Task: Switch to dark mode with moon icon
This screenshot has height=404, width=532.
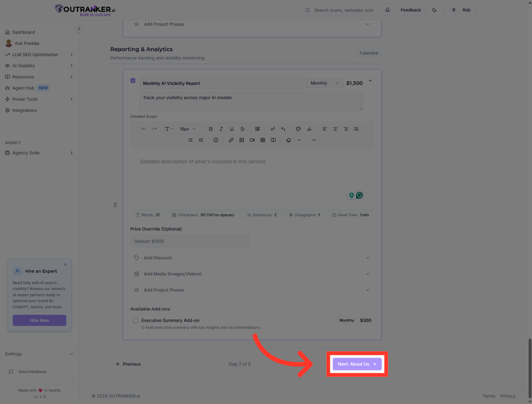Action: click(434, 10)
